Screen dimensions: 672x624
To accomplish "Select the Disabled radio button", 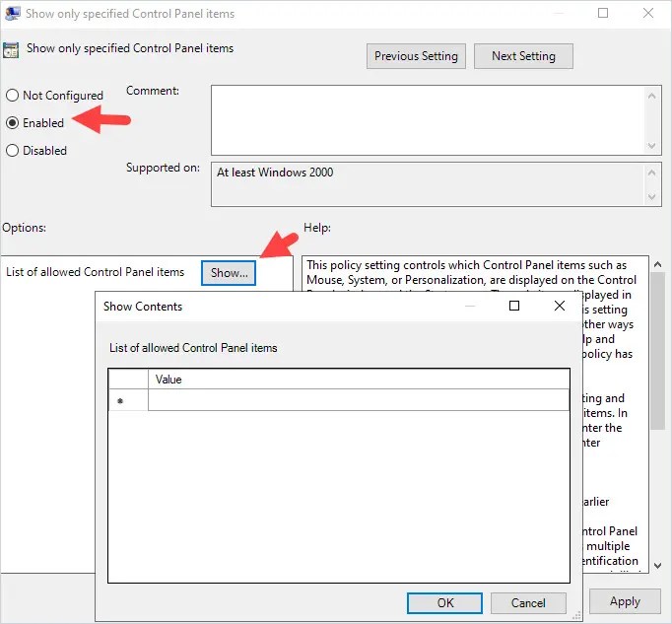I will [x=12, y=151].
